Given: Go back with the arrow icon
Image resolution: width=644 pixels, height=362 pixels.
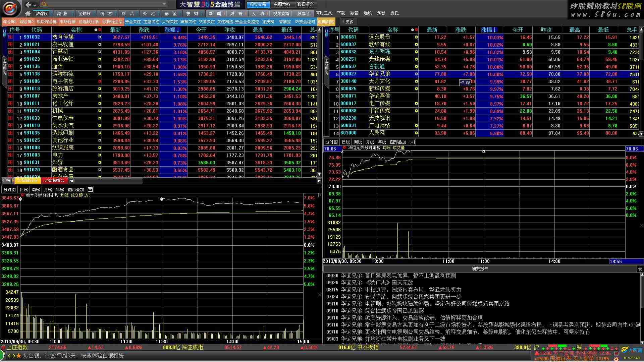Looking at the screenshot, I should pos(29,5).
